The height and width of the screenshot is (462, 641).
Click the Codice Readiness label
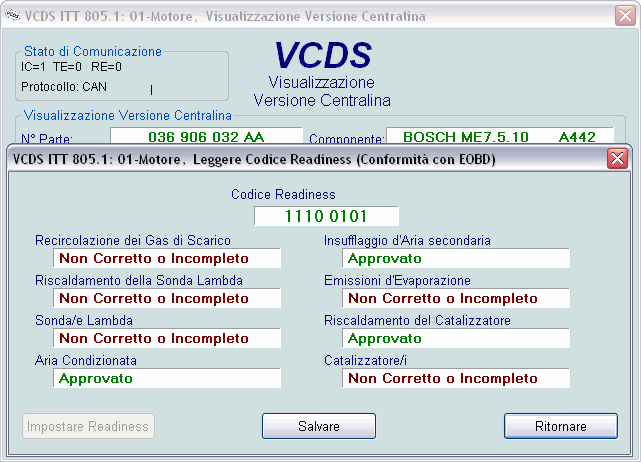click(x=283, y=194)
